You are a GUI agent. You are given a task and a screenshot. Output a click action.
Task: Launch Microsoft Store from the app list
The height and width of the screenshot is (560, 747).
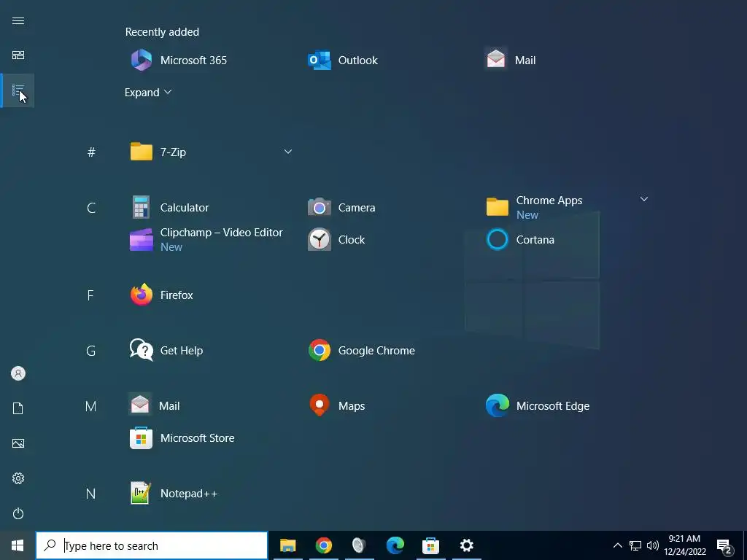182,438
